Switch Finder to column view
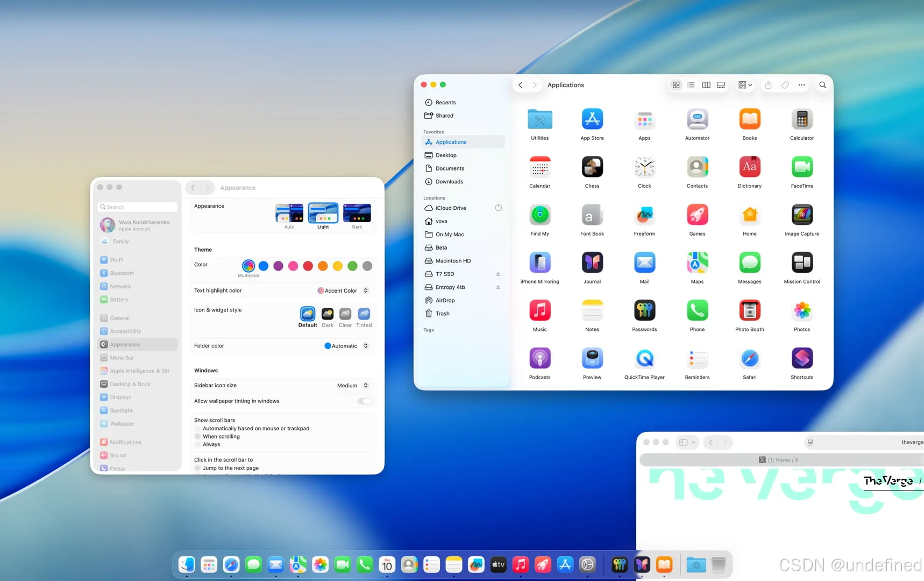This screenshot has height=581, width=924. pyautogui.click(x=706, y=84)
